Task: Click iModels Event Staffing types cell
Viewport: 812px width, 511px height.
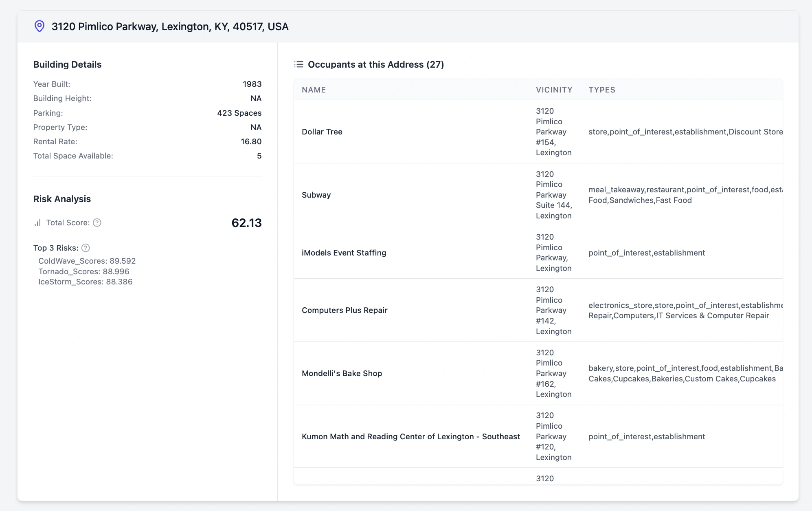Action: (x=647, y=253)
